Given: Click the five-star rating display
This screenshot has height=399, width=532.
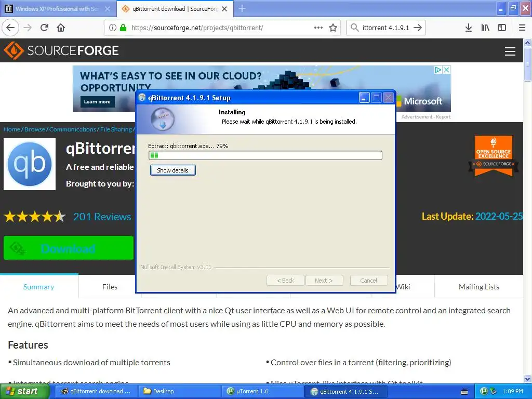Looking at the screenshot, I should tap(35, 216).
